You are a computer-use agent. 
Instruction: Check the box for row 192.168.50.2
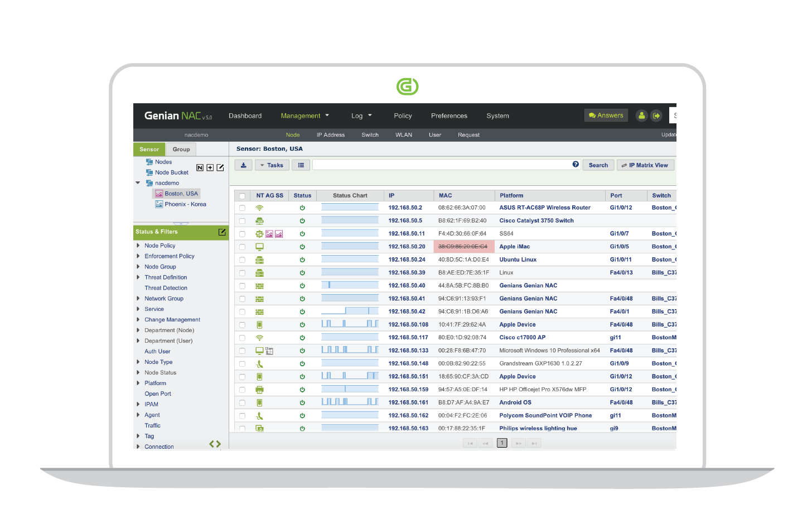(x=242, y=208)
